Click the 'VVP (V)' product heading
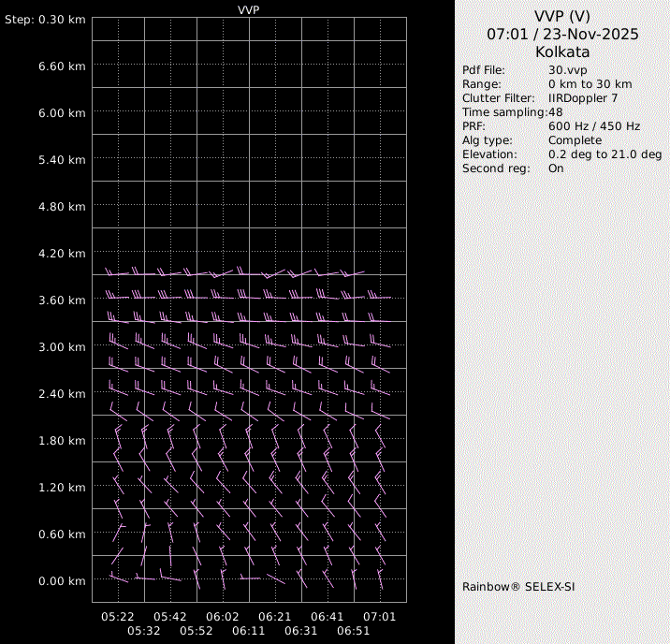 (561, 16)
